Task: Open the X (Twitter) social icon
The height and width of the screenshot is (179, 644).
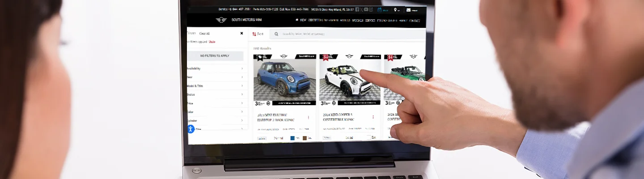Action: click(x=361, y=9)
